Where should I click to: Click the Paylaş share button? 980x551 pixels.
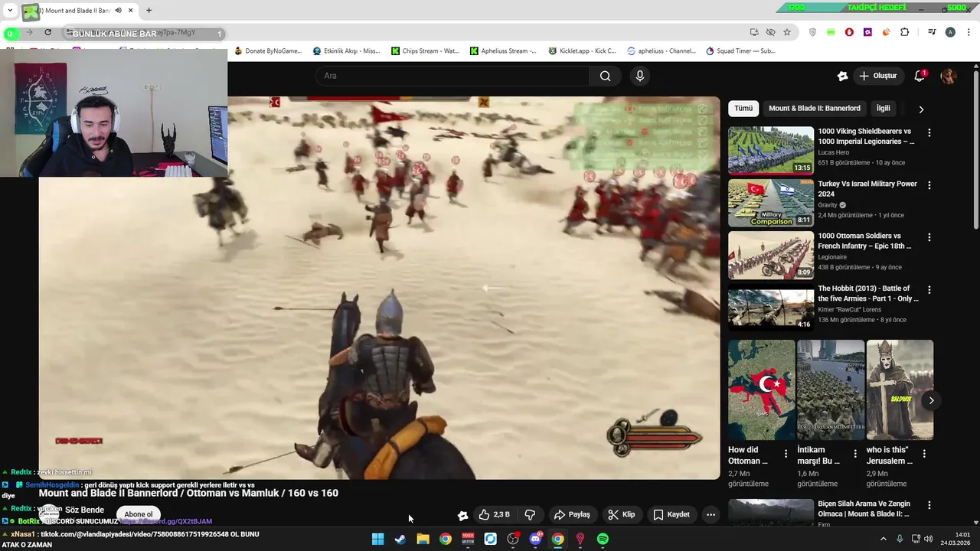(572, 514)
